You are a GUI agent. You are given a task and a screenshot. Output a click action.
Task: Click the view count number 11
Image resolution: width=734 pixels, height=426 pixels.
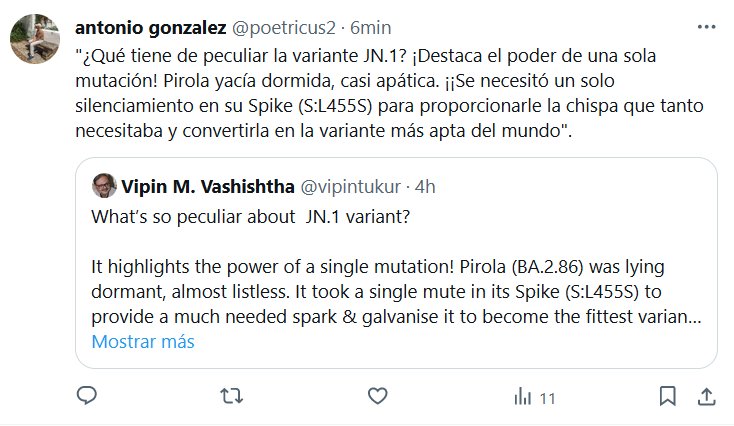547,398
